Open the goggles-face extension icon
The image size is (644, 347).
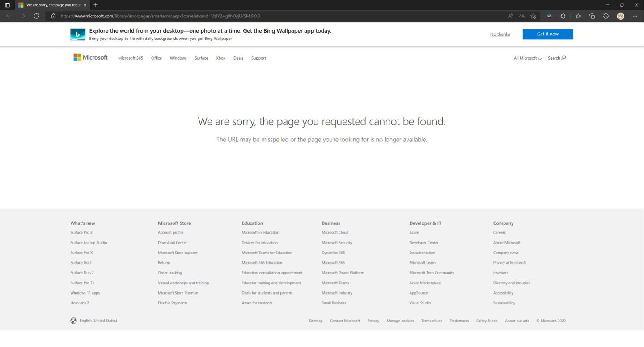point(549,16)
